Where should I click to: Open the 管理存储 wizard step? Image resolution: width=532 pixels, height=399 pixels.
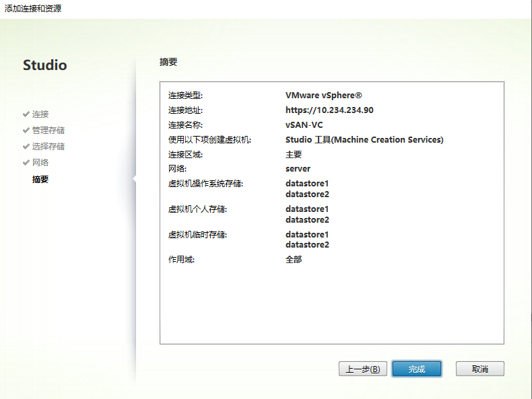click(48, 131)
